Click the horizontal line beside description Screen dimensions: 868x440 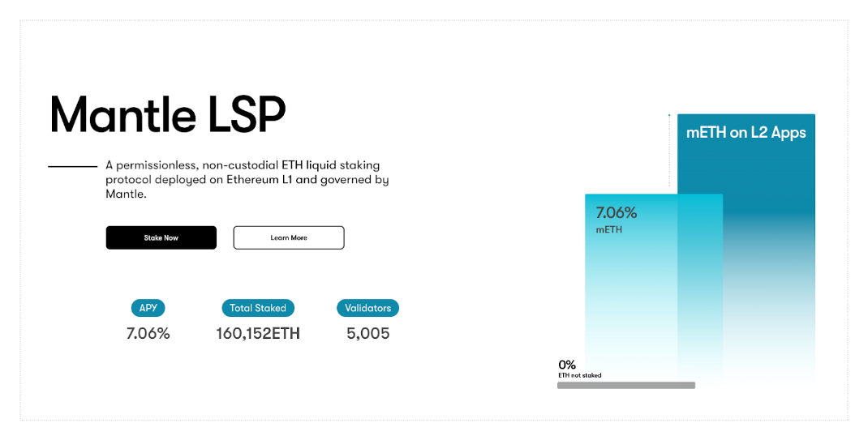click(x=72, y=166)
